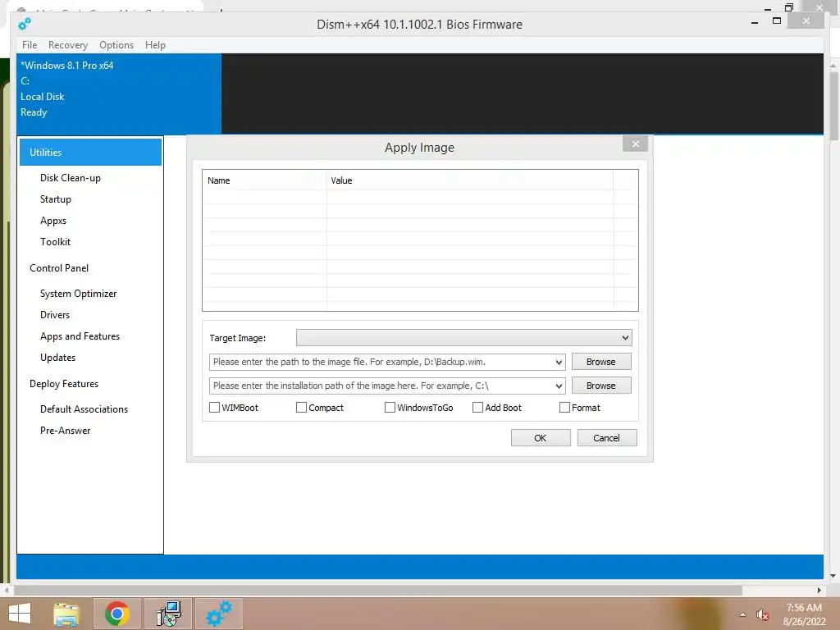The width and height of the screenshot is (840, 630).
Task: Open File Explorer from the taskbar
Action: pos(66,614)
